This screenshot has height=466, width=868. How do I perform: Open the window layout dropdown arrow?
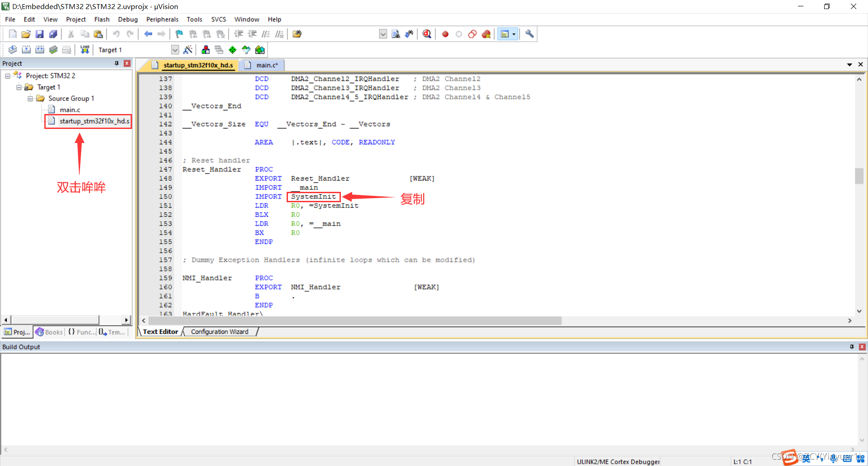pos(514,34)
